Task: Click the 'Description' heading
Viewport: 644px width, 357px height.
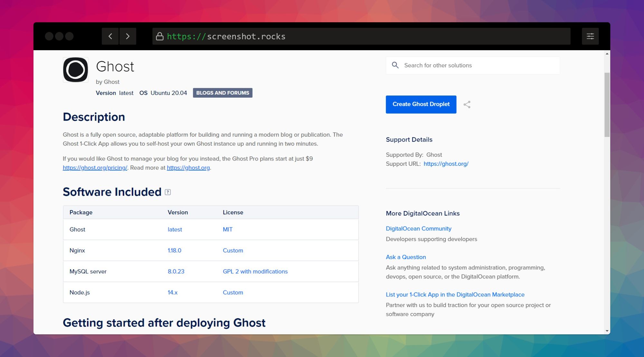Action: click(x=94, y=117)
